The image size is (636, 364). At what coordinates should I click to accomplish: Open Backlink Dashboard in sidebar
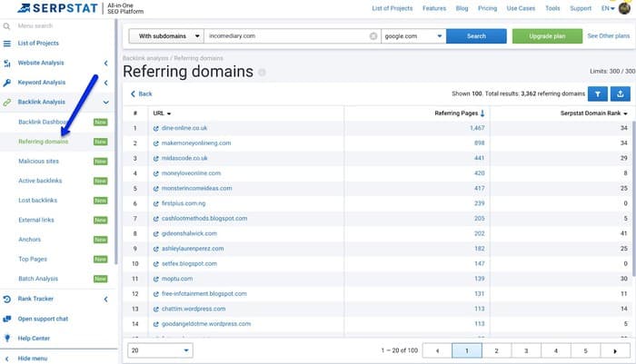coord(42,122)
